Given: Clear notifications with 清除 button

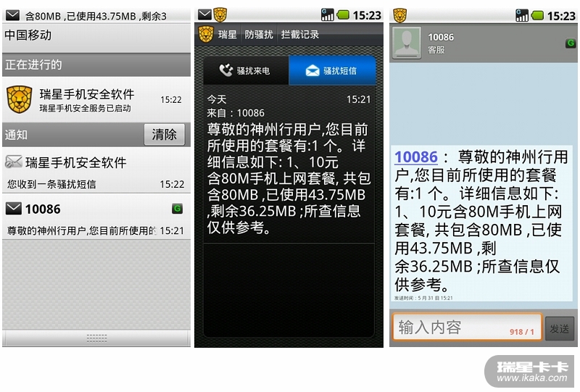Looking at the screenshot, I should (165, 134).
